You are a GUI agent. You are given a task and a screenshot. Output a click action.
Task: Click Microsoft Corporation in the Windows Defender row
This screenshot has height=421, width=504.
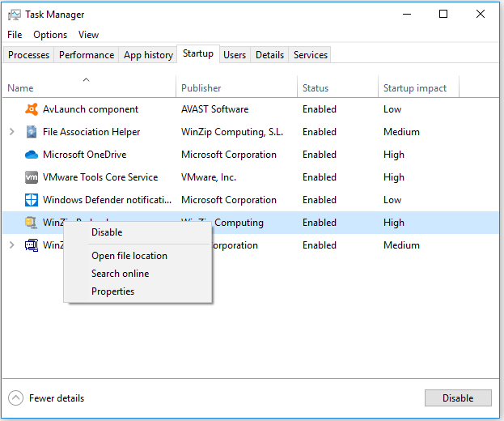[x=228, y=200]
